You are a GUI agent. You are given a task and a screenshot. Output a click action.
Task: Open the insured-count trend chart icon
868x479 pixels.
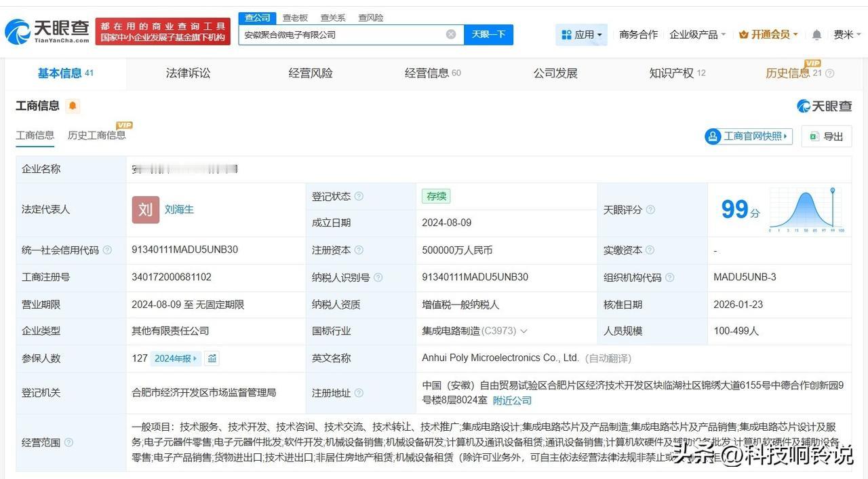point(212,358)
